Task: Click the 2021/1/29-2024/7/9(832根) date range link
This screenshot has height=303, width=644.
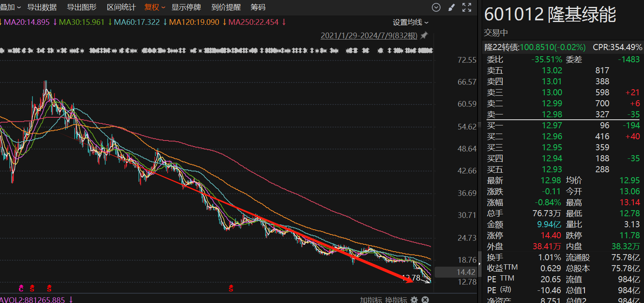Action: click(x=369, y=35)
